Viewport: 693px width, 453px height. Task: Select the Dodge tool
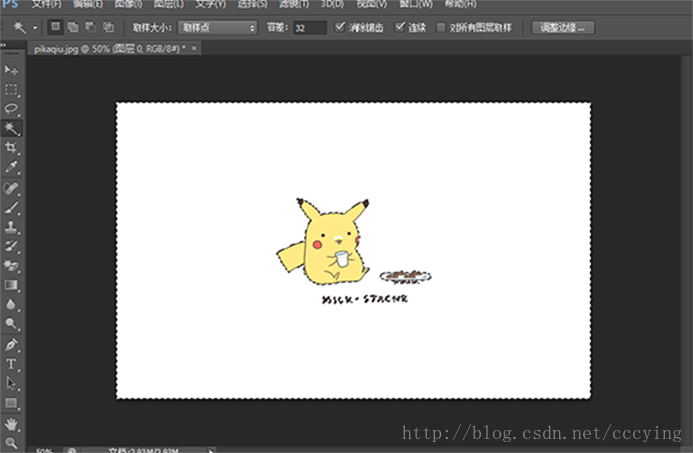[11, 324]
